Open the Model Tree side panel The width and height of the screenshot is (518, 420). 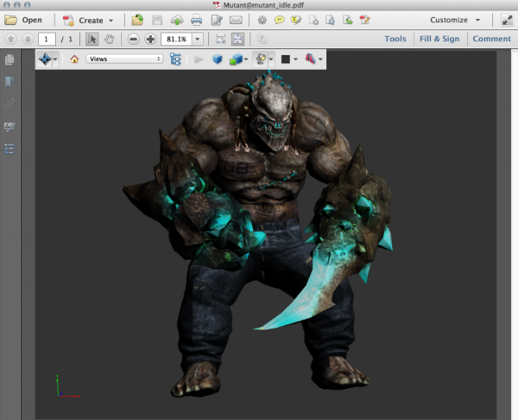tap(9, 149)
